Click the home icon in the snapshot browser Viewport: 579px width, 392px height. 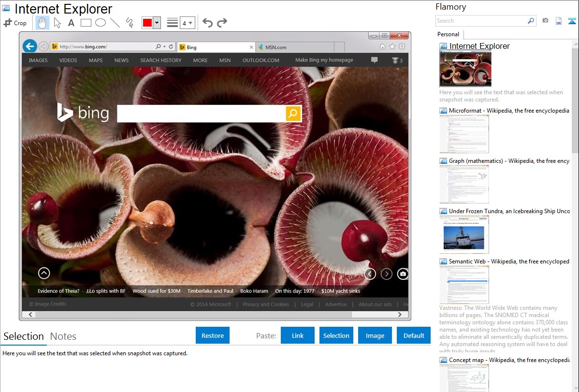point(383,46)
